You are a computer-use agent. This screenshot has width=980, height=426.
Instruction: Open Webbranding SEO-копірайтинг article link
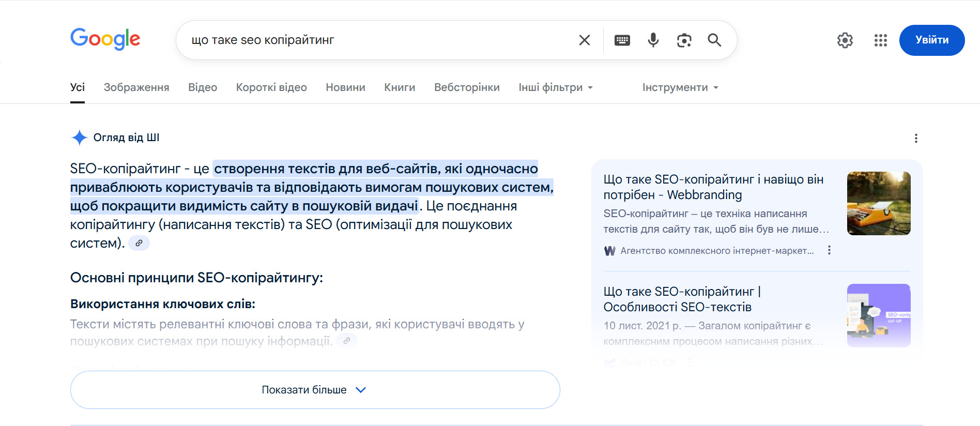(x=713, y=187)
